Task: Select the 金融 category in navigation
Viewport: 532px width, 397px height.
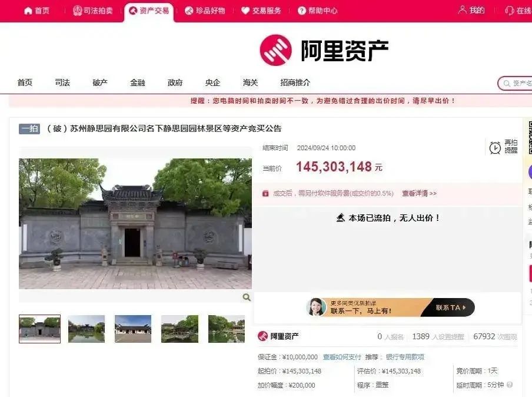Action: coord(138,82)
